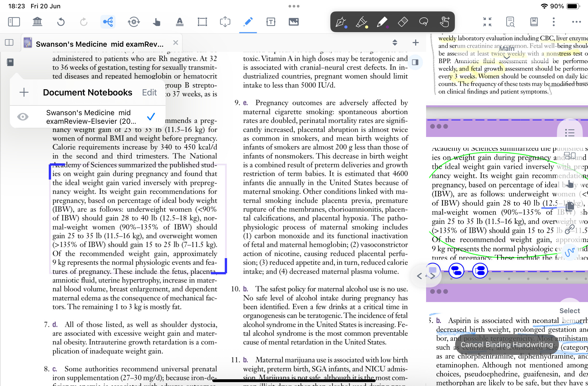Image resolution: width=588 pixels, height=386 pixels.
Task: Open three dots on lower purple card
Action: (439, 291)
